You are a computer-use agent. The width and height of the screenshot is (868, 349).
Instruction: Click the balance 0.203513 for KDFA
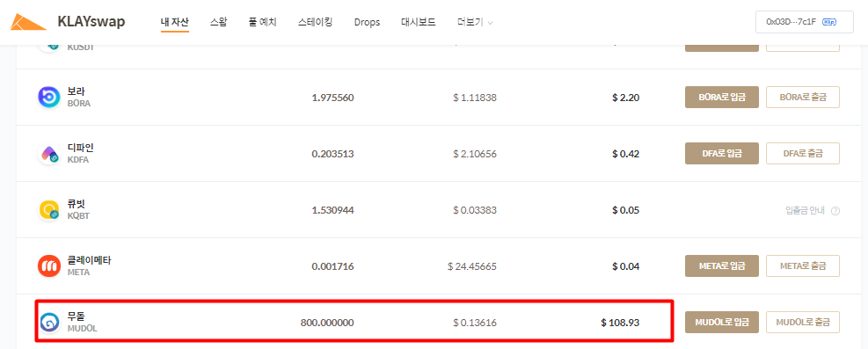pos(332,155)
